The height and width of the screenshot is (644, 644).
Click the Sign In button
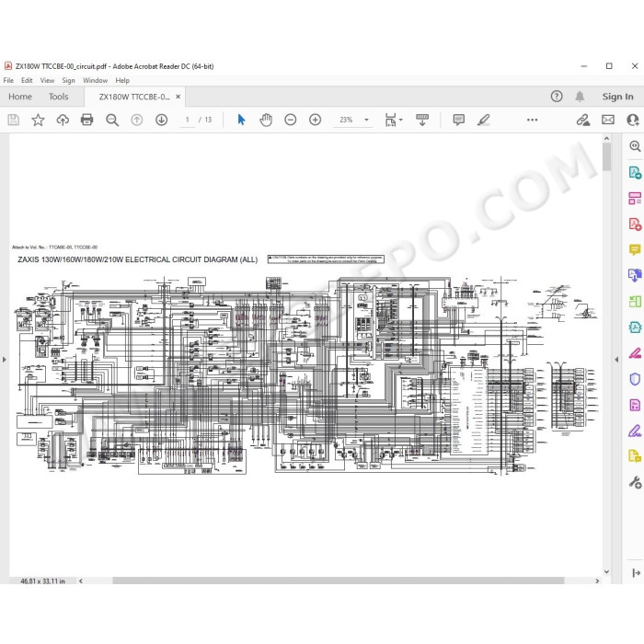coord(617,97)
